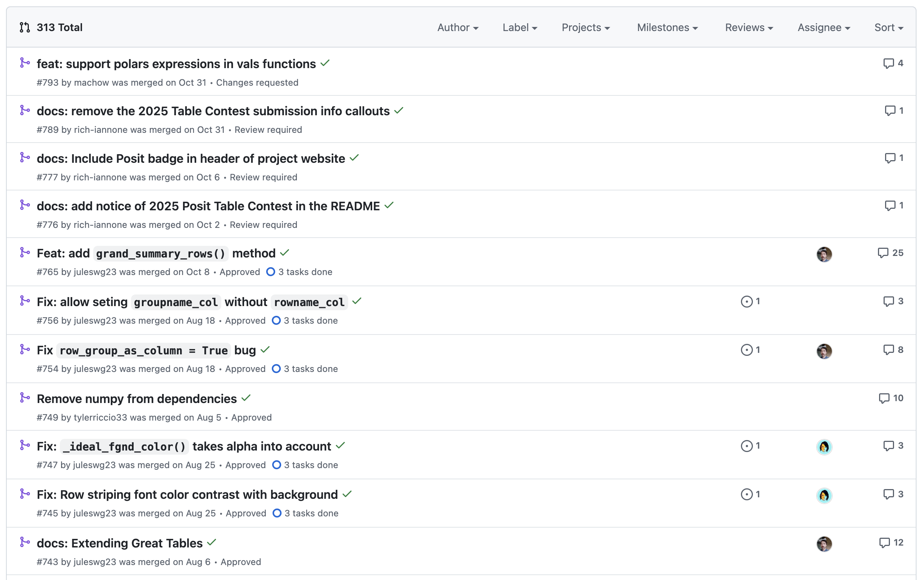
Task: Click comment icon on PR #749
Action: tap(884, 399)
